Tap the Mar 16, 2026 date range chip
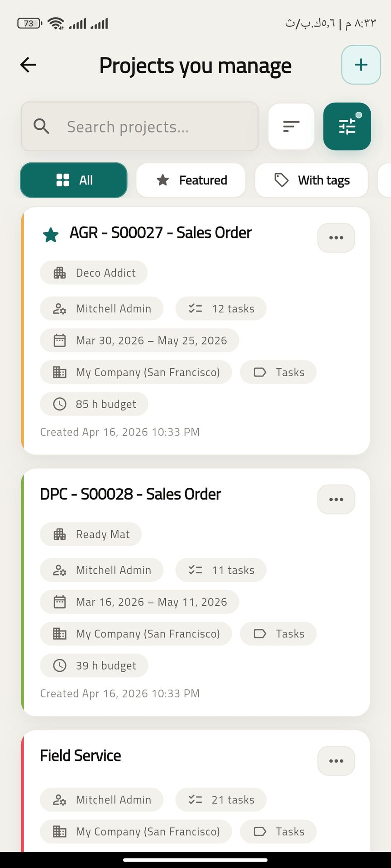The width and height of the screenshot is (391, 868). pyautogui.click(x=139, y=602)
